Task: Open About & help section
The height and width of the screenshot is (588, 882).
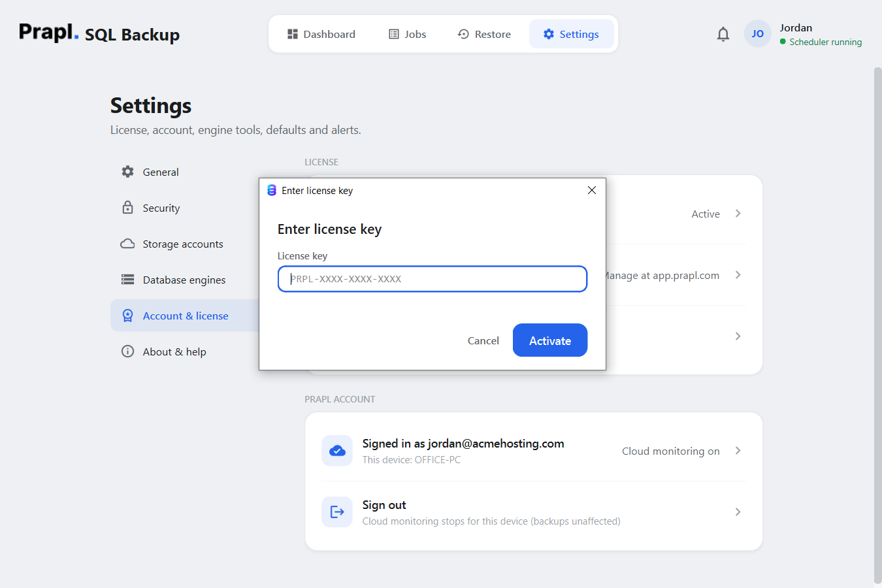Action: pyautogui.click(x=186, y=351)
